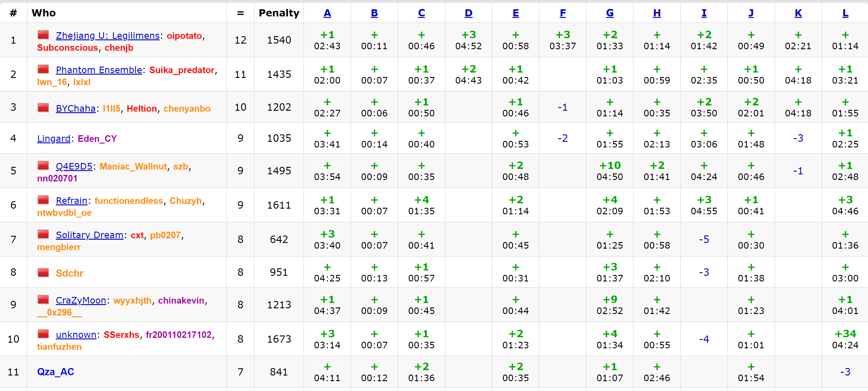Open Zhejiang U: Legilimens team page
The width and height of the screenshot is (868, 391).
tap(108, 36)
